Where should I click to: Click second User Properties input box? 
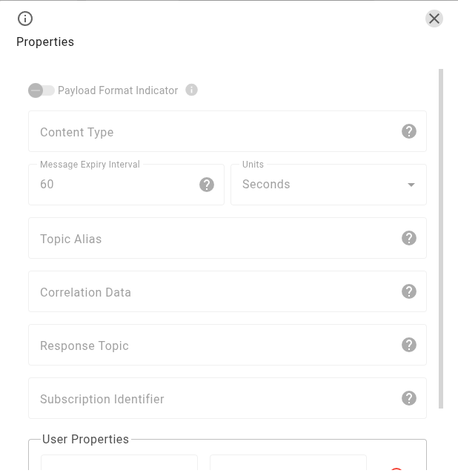click(288, 463)
